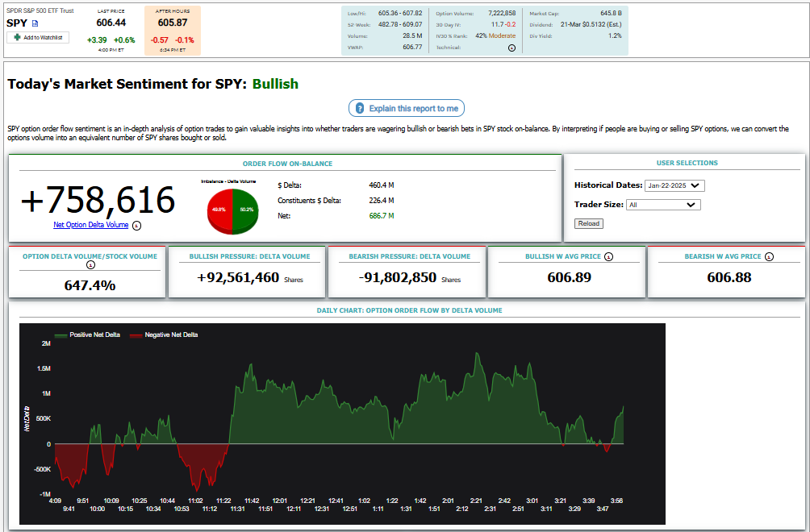810x532 pixels.
Task: Click the bullish average price 606.89
Action: [570, 277]
